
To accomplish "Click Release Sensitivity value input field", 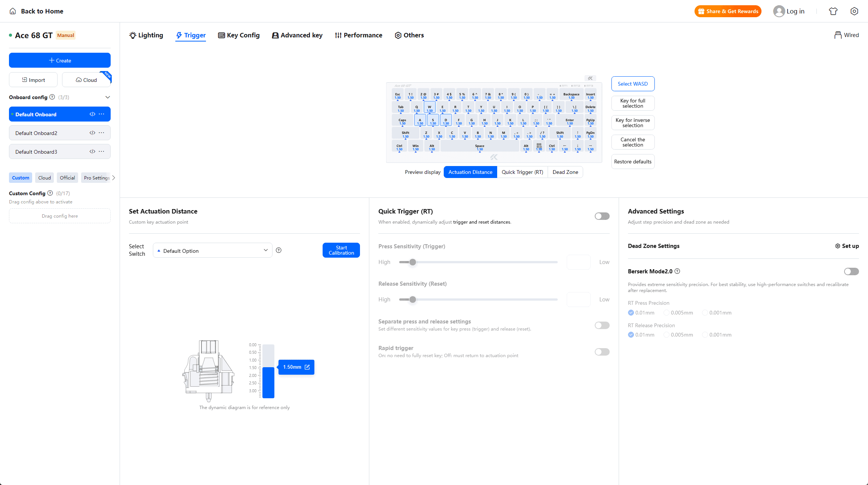I will pos(579,300).
